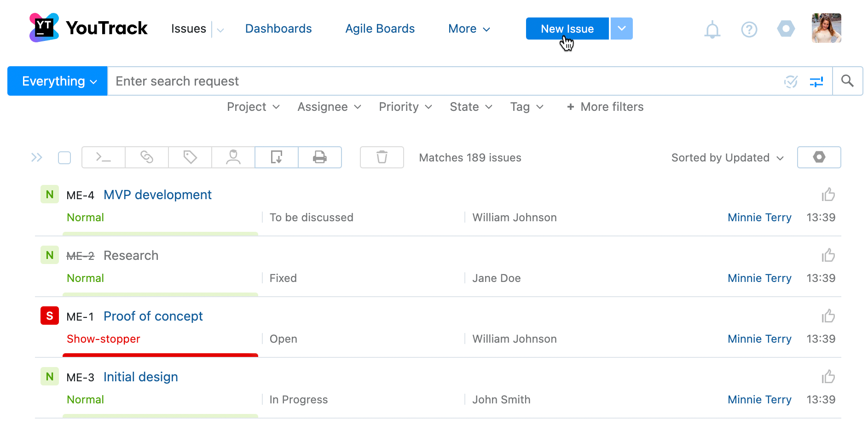
Task: Open the command dialog icon
Action: (103, 157)
